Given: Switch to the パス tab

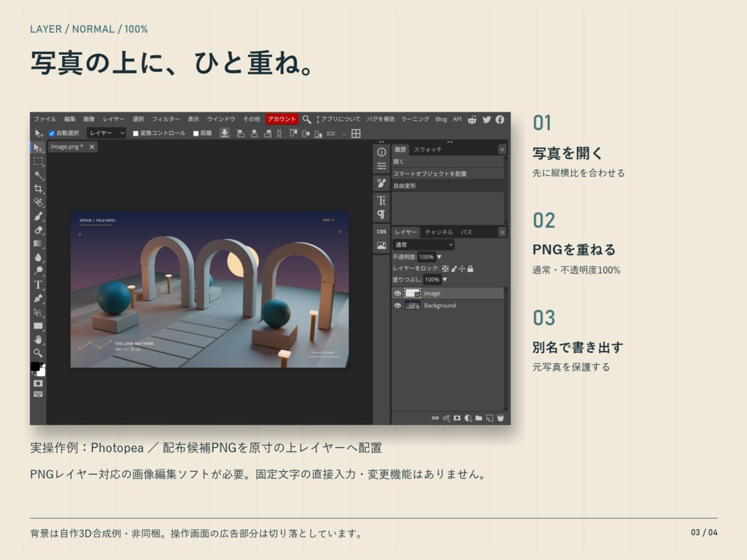Looking at the screenshot, I should [x=466, y=232].
